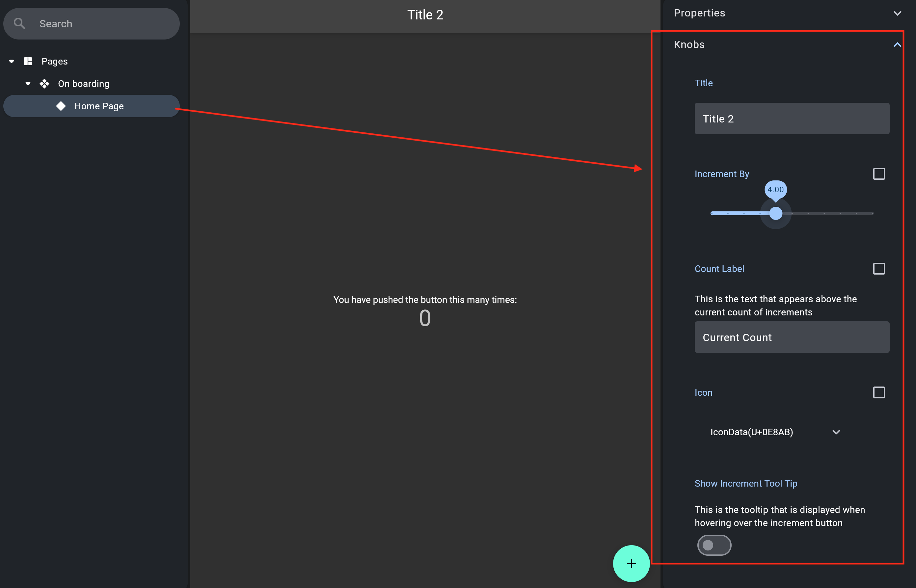Viewport: 916px width, 588px height.
Task: Expand the Properties panel chevron
Action: click(x=897, y=13)
